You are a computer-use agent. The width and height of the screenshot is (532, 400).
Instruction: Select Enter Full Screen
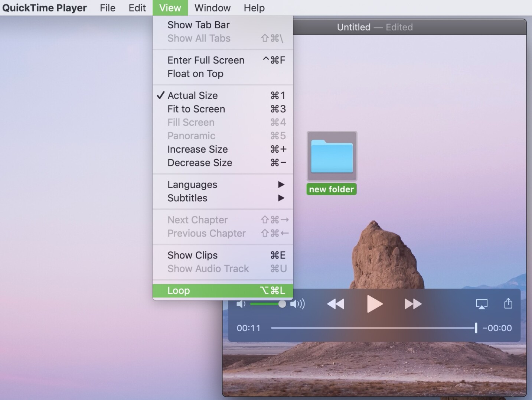coord(206,60)
